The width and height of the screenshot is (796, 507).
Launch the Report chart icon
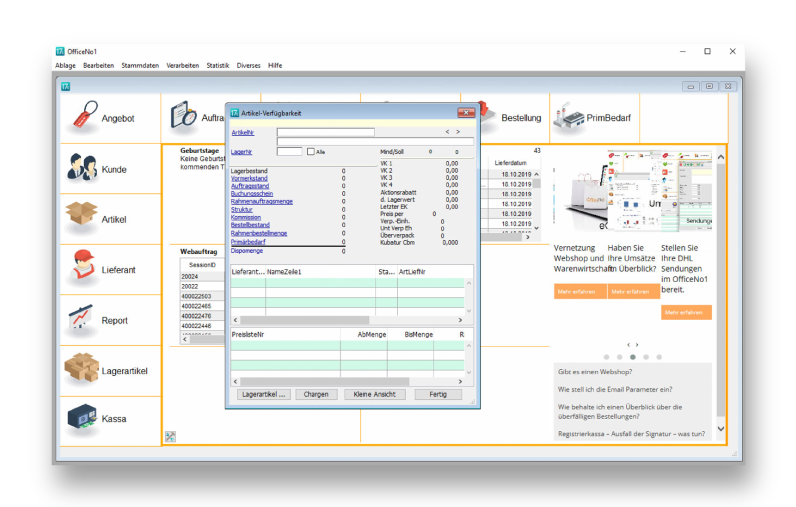tap(82, 320)
